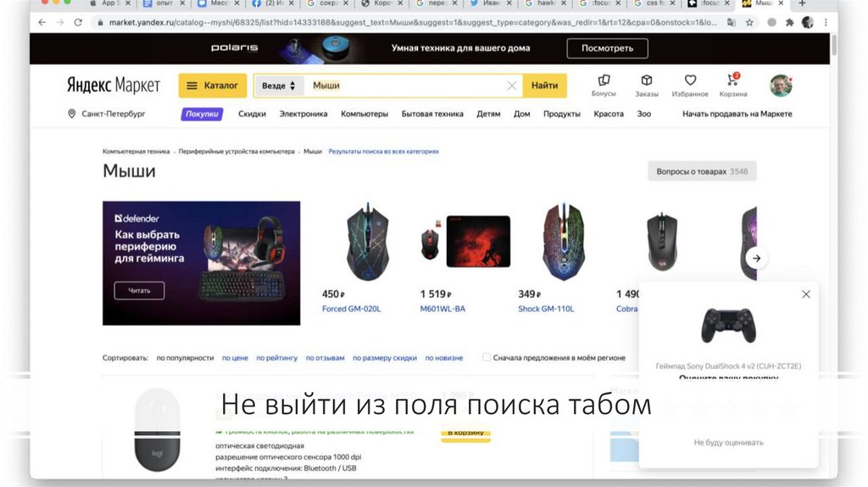Sort by по популярности
868x487 pixels.
click(x=185, y=358)
